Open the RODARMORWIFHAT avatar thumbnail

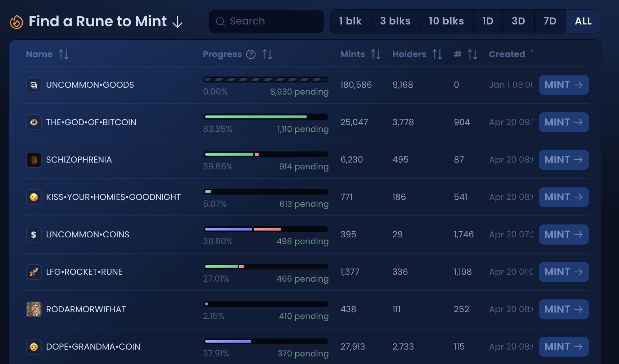coord(34,309)
